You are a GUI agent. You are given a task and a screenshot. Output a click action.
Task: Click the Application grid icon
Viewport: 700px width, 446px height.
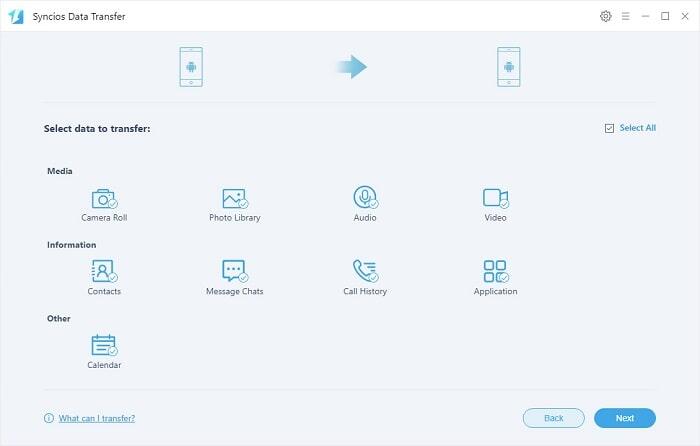(x=495, y=271)
